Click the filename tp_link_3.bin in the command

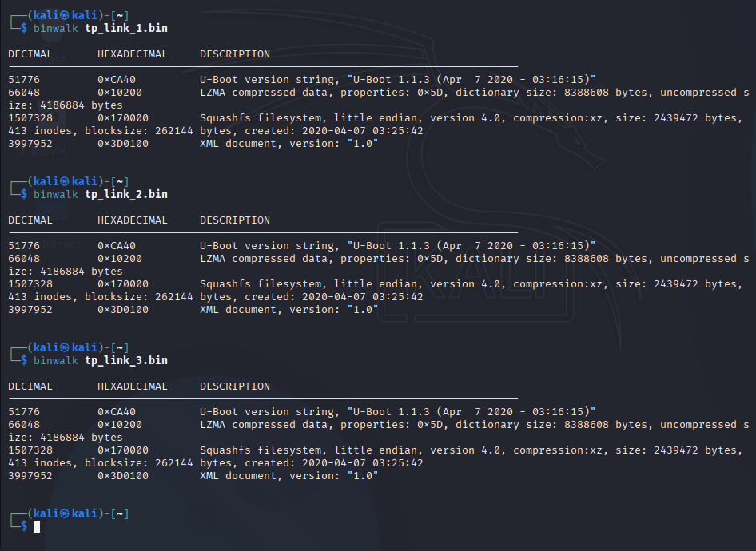click(126, 360)
